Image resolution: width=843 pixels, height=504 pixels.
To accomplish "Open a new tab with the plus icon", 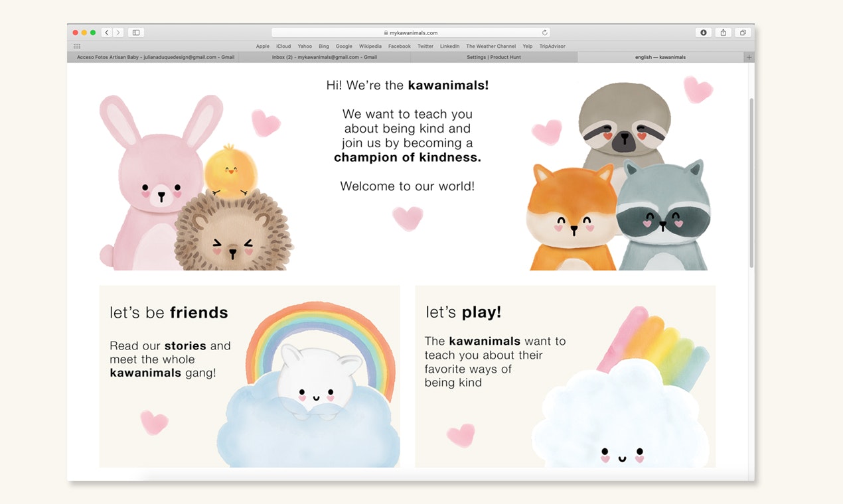I will click(x=749, y=57).
